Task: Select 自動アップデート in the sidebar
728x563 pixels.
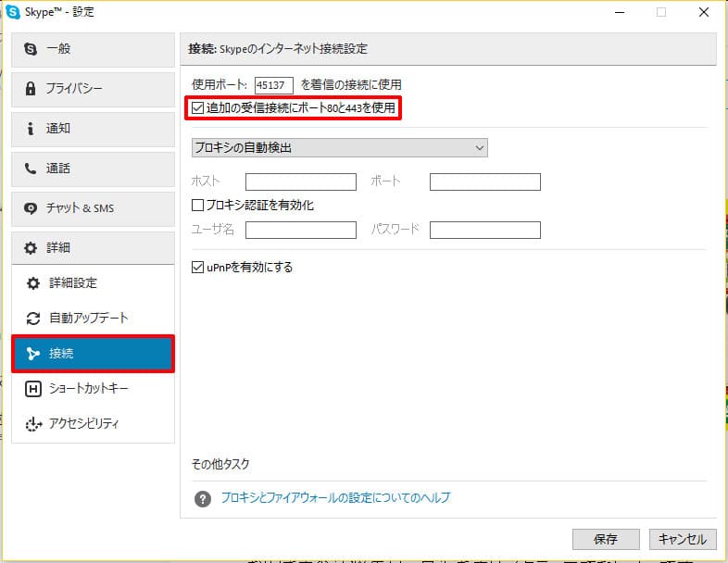Action: (x=93, y=319)
